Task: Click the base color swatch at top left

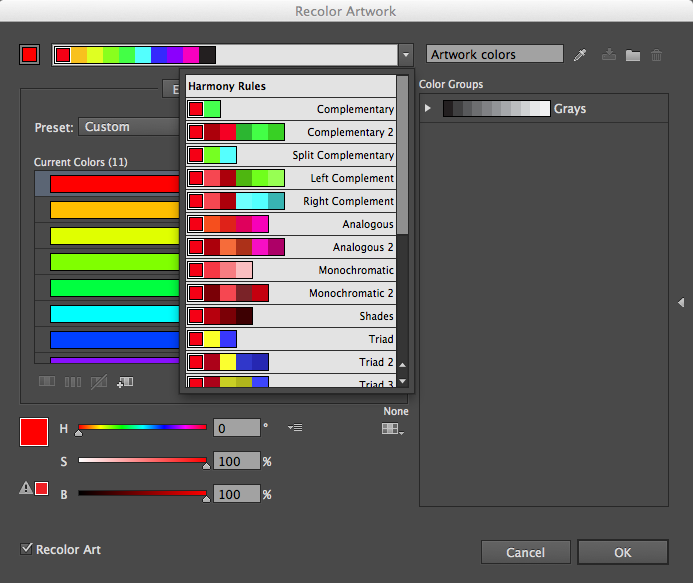Action: coord(30,55)
